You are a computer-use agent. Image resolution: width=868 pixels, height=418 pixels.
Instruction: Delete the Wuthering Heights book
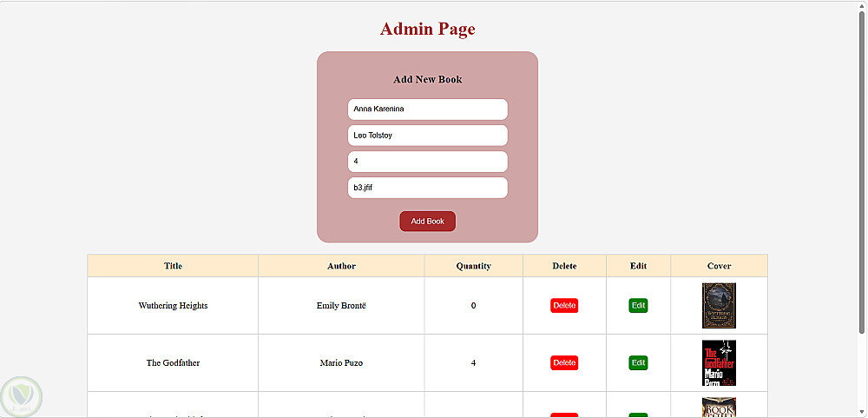564,306
